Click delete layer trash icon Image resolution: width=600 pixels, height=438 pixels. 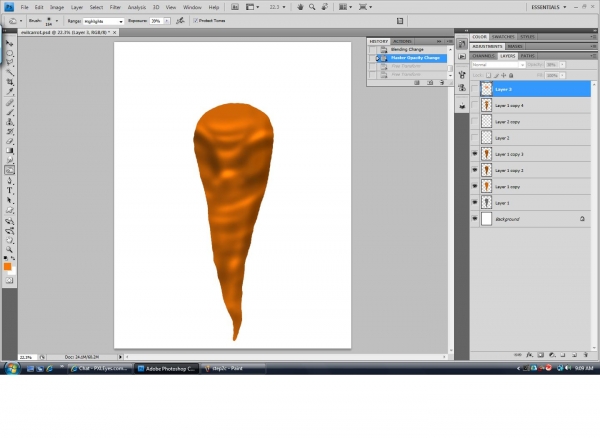(585, 355)
